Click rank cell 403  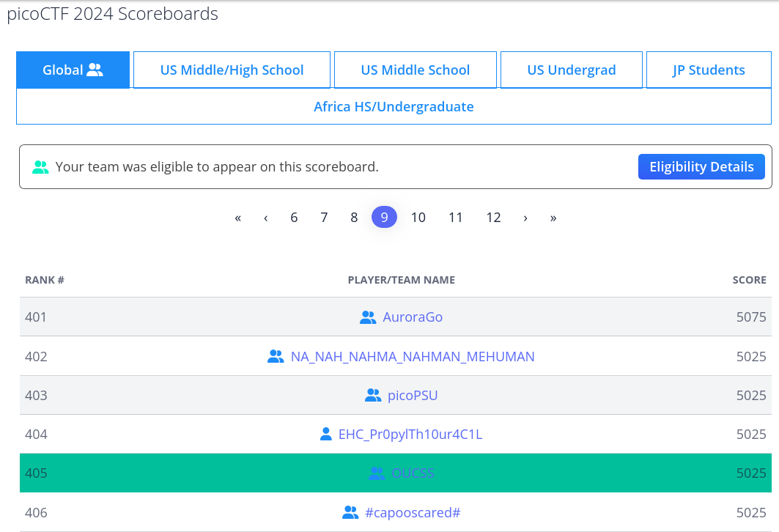pos(36,396)
